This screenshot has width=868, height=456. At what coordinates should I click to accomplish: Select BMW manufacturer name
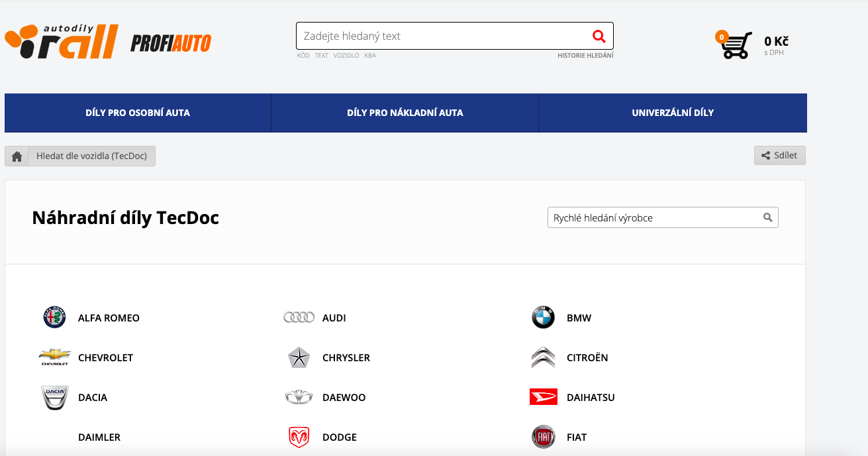pos(579,318)
